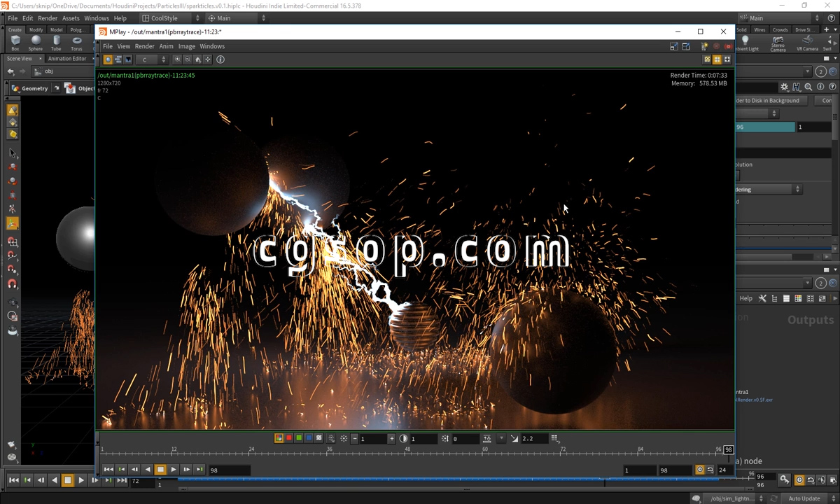Jump to first frame in MPlay
The width and height of the screenshot is (840, 504).
point(108,470)
